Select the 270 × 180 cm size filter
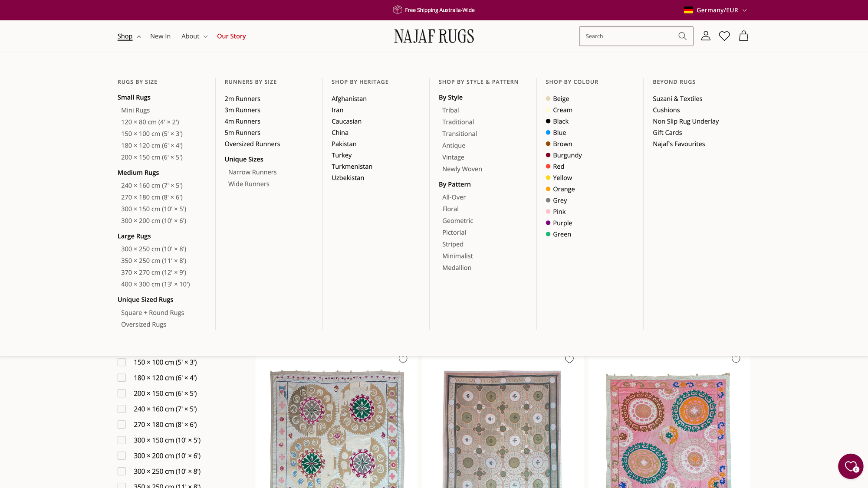 click(x=122, y=425)
